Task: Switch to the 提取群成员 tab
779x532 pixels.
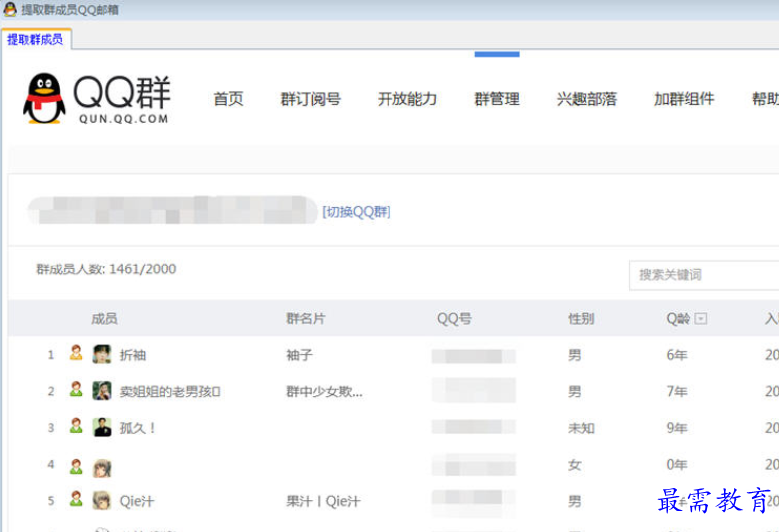Action: (x=35, y=39)
